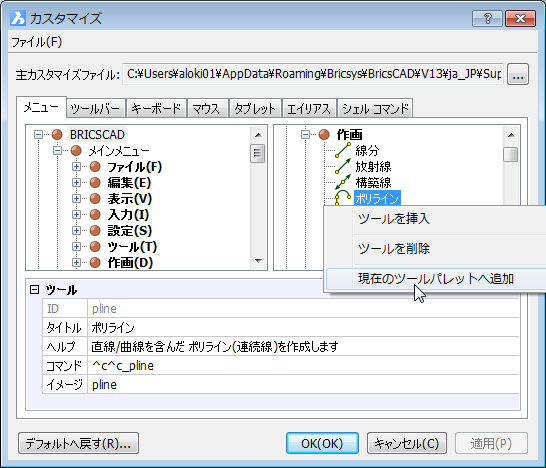This screenshot has width=546, height=468.
Task: Expand the ファイル(F) menu node
Action: tap(76, 166)
